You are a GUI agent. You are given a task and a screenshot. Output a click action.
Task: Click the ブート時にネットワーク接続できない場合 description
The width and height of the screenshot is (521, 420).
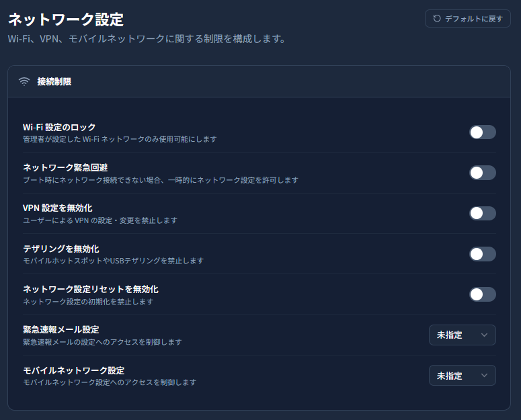click(161, 180)
